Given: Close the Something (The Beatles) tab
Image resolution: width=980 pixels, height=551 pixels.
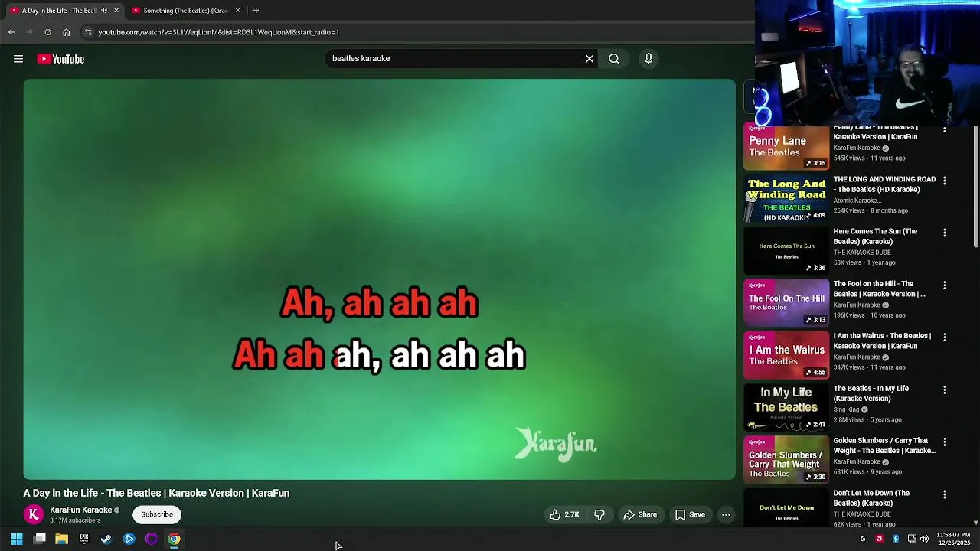Looking at the screenshot, I should [x=237, y=11].
